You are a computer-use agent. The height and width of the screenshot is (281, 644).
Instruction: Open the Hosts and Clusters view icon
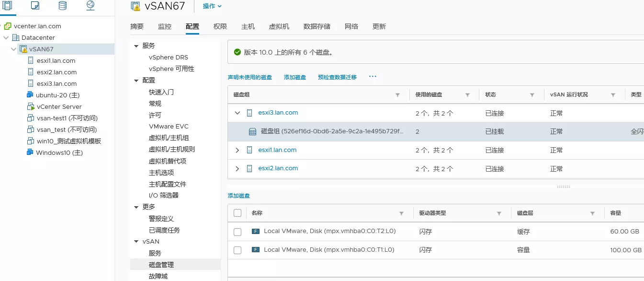click(x=7, y=6)
